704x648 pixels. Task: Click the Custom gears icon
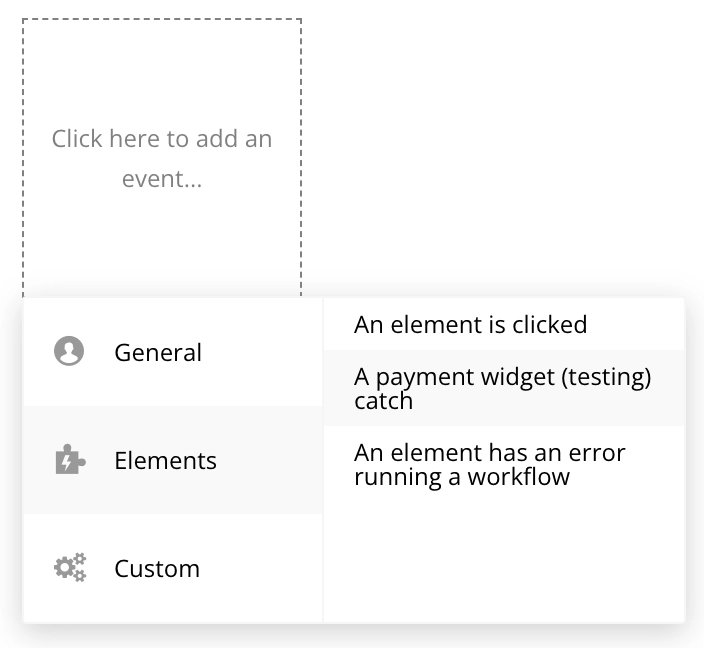click(x=69, y=568)
